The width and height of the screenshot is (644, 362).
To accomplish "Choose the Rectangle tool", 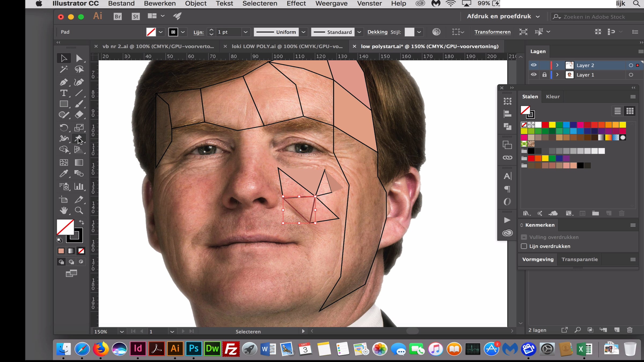I will [x=64, y=104].
